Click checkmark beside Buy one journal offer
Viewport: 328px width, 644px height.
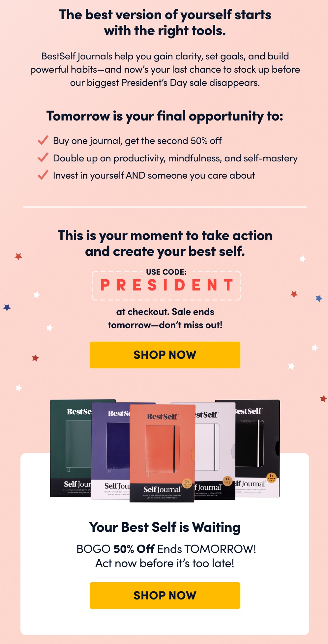pos(43,140)
